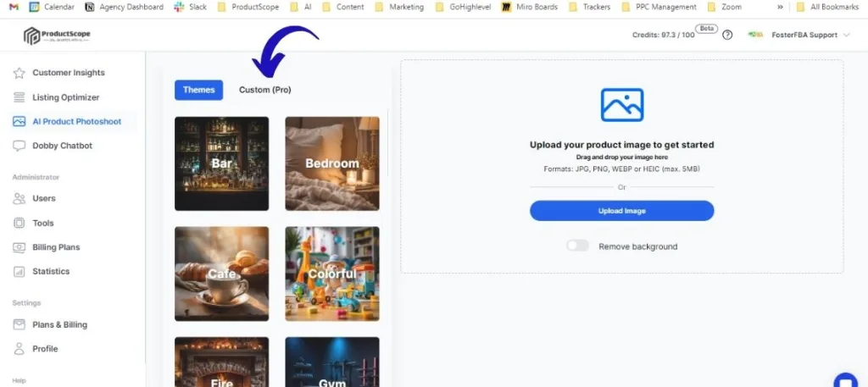Open the Trackers bookmark folder
The image size is (868, 387).
tap(590, 7)
